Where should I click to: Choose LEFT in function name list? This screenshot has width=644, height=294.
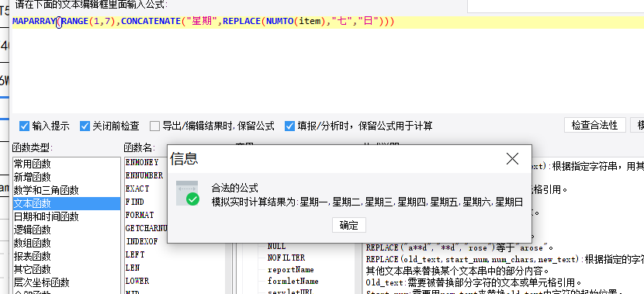(135, 254)
